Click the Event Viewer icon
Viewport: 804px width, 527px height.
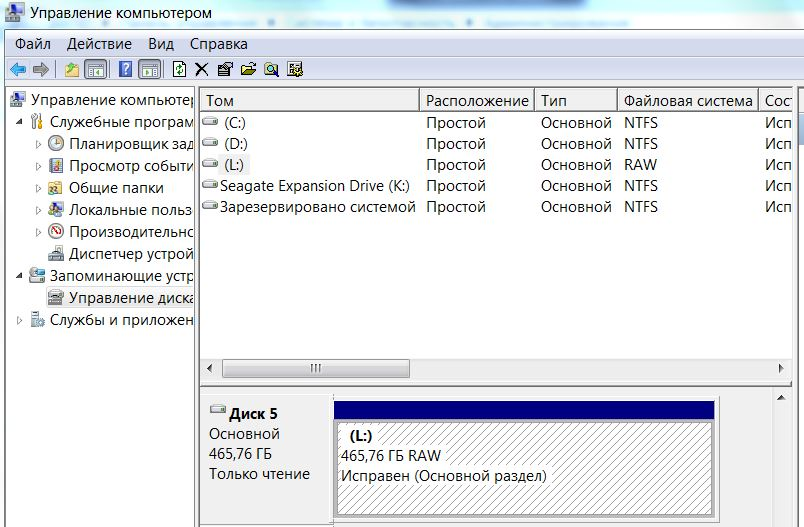pos(56,166)
